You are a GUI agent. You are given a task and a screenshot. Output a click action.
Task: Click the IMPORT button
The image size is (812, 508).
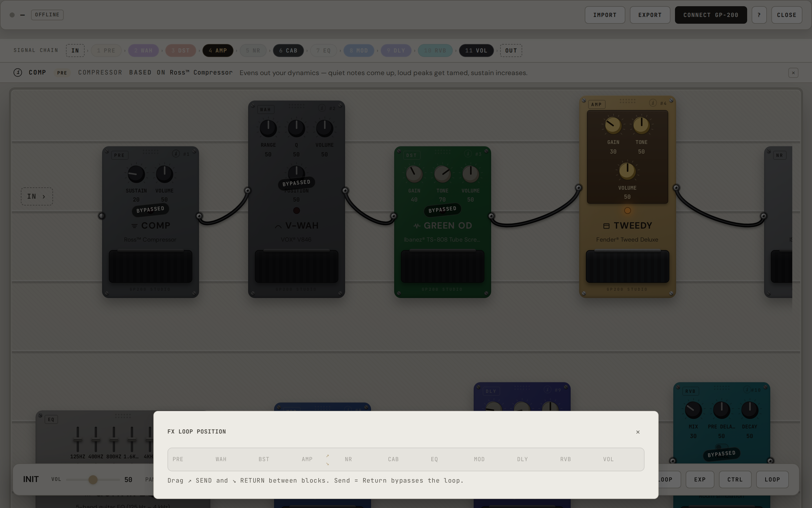605,15
